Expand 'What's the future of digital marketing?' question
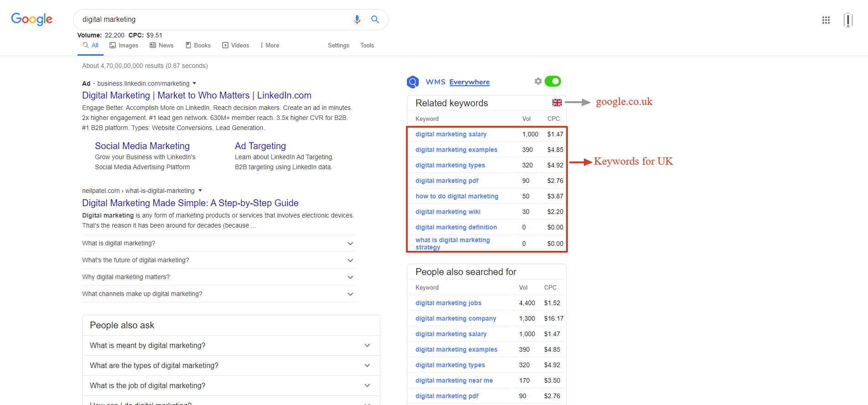 (x=350, y=260)
